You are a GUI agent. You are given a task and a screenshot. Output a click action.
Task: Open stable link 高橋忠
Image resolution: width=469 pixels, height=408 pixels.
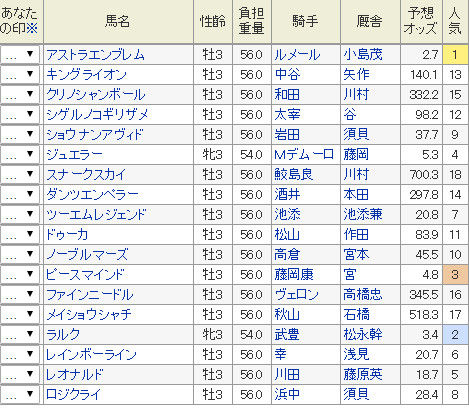pos(363,295)
